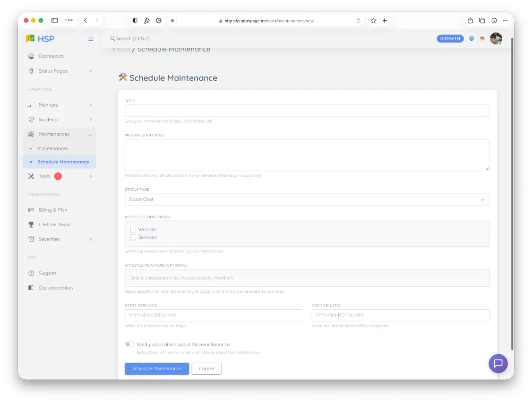Expand the Status Pages sidebar section
This screenshot has height=403, width=532.
(53, 71)
